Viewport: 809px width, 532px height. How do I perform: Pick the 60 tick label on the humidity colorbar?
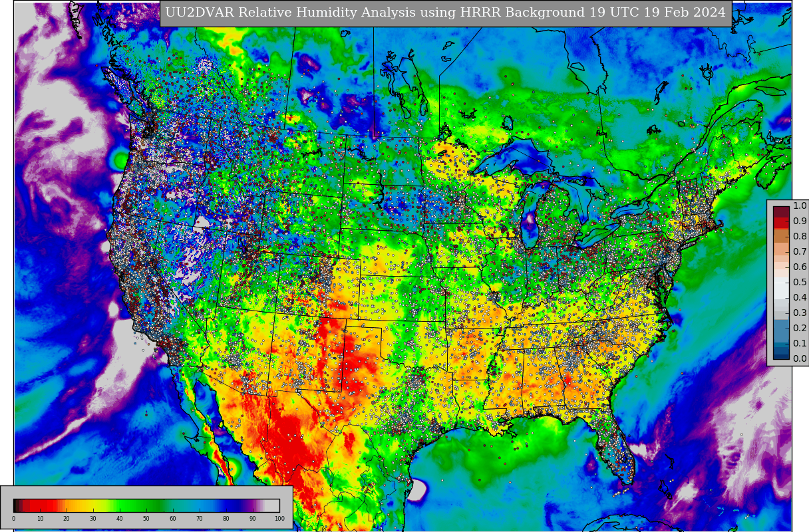[173, 519]
